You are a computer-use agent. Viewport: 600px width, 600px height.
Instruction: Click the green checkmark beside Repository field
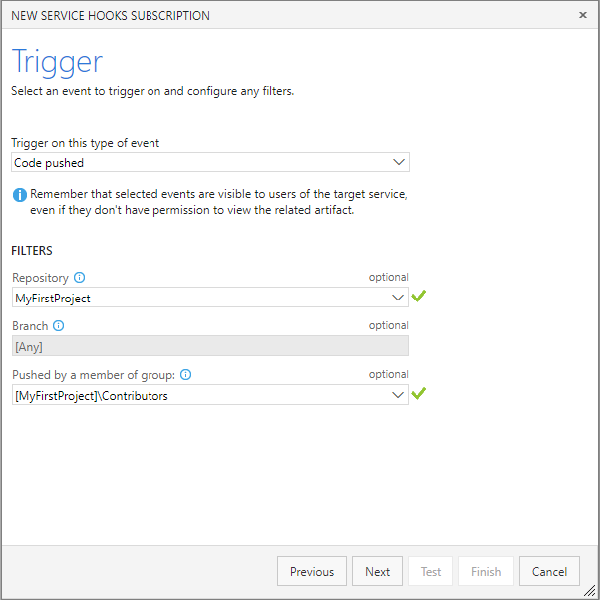point(419,296)
